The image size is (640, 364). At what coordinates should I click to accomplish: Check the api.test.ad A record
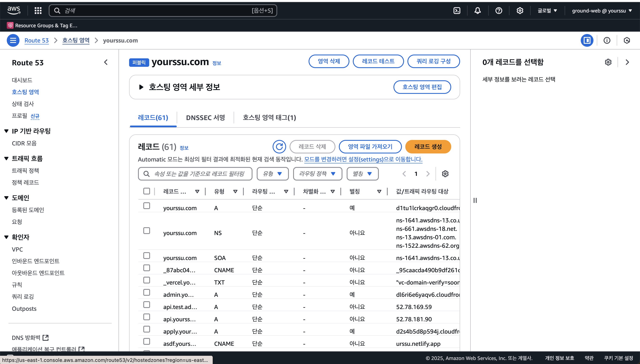[x=147, y=305]
